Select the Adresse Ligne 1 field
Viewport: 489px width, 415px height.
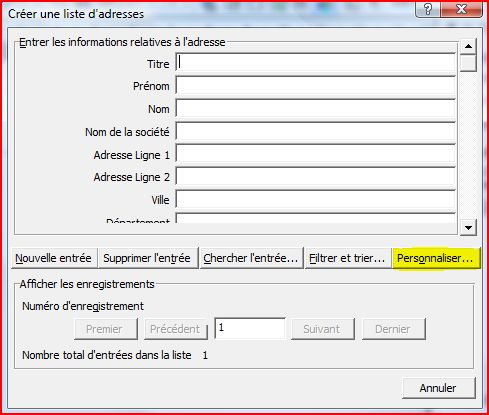(x=315, y=154)
